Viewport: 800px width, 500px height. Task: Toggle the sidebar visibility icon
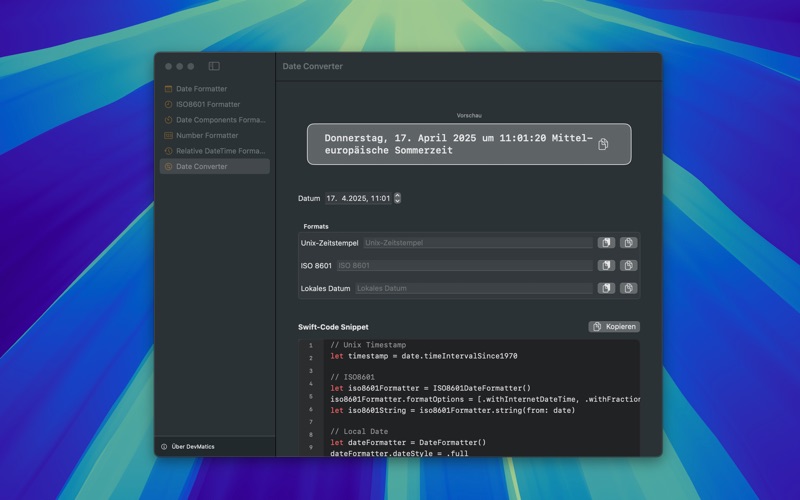pos(214,66)
